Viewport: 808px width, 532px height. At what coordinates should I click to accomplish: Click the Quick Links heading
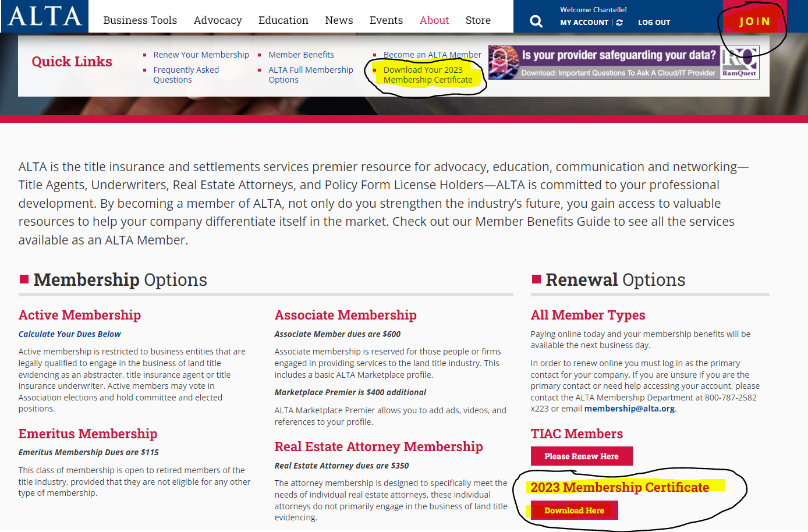(x=72, y=62)
